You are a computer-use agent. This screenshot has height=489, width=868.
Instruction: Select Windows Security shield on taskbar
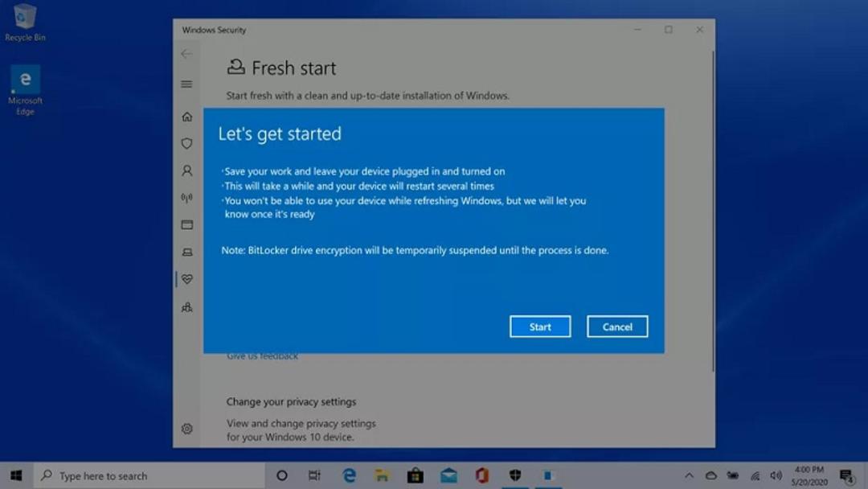(515, 475)
